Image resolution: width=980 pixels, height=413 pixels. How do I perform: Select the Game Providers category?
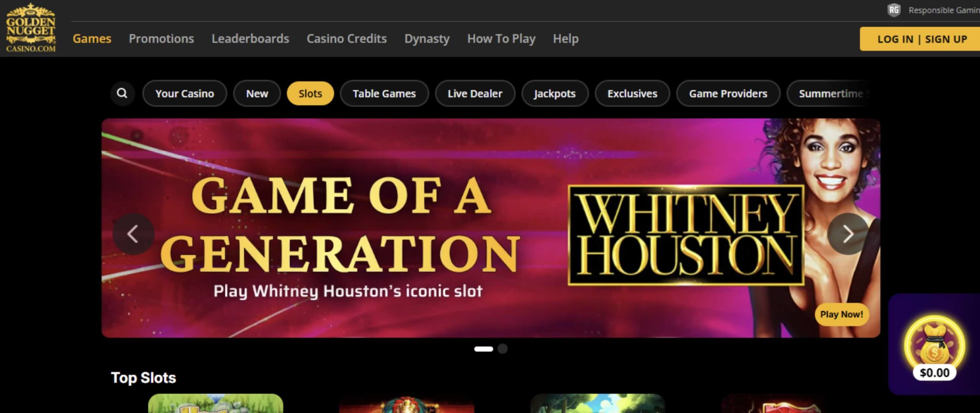(728, 93)
